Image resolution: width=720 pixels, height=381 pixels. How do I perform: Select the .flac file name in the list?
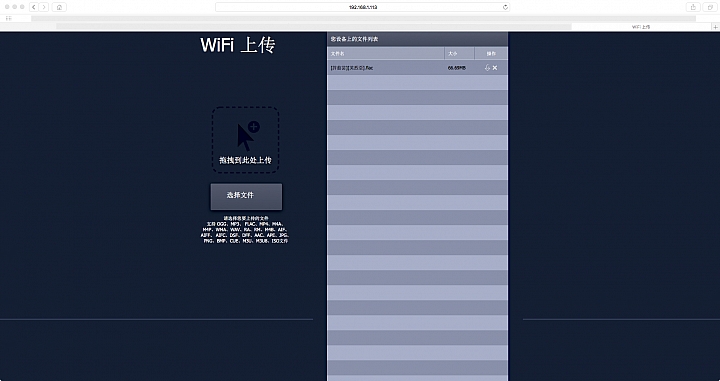pos(352,68)
